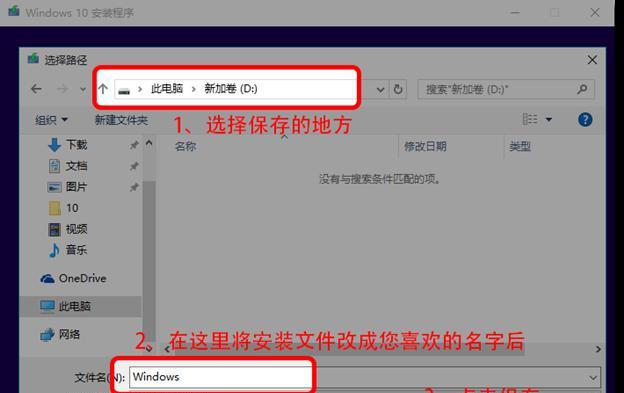Click the pin icon beside 下载
This screenshot has height=393, width=624.
click(x=134, y=145)
